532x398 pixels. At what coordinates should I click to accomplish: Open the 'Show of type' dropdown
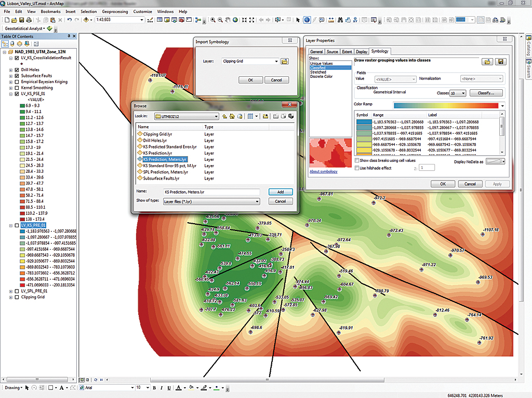pos(257,201)
